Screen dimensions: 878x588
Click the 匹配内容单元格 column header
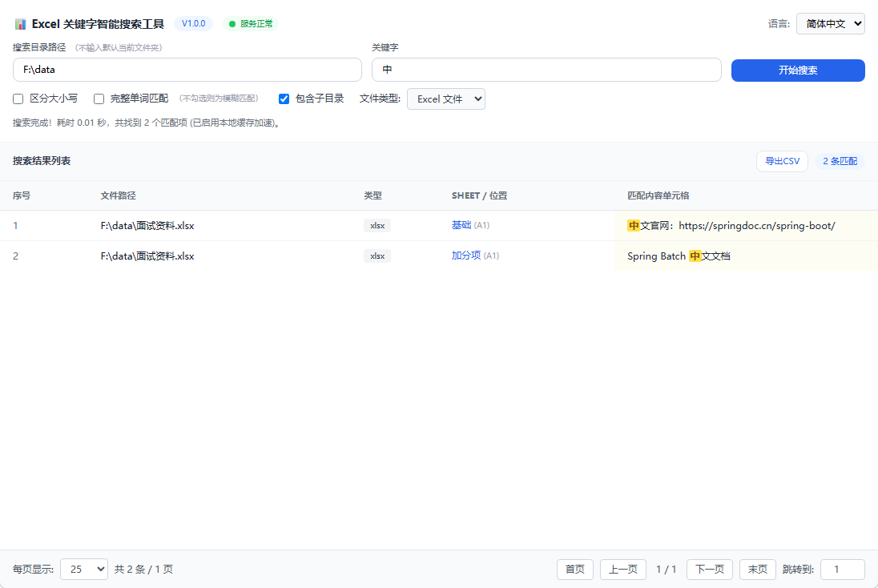coord(658,195)
